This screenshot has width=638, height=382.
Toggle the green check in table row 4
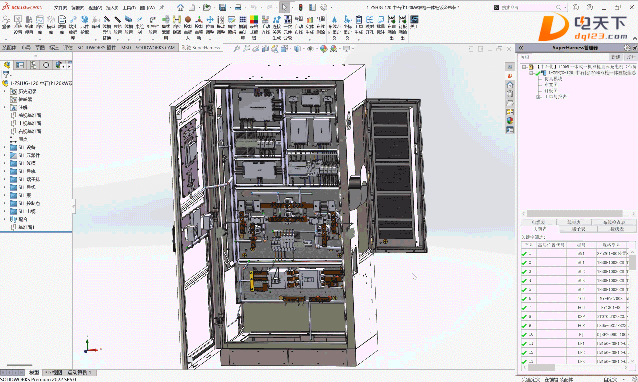click(x=524, y=280)
